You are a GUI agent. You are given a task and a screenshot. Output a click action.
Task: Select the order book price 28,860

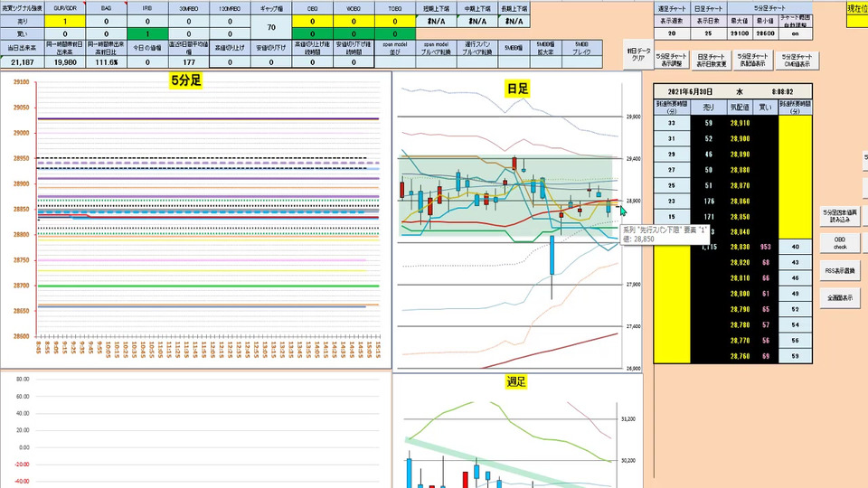coord(740,201)
